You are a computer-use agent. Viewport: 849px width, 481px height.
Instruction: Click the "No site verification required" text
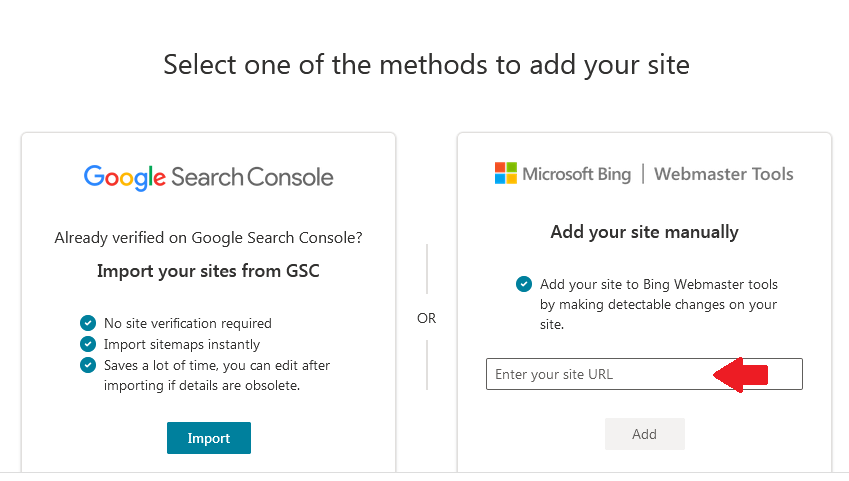pyautogui.click(x=188, y=323)
